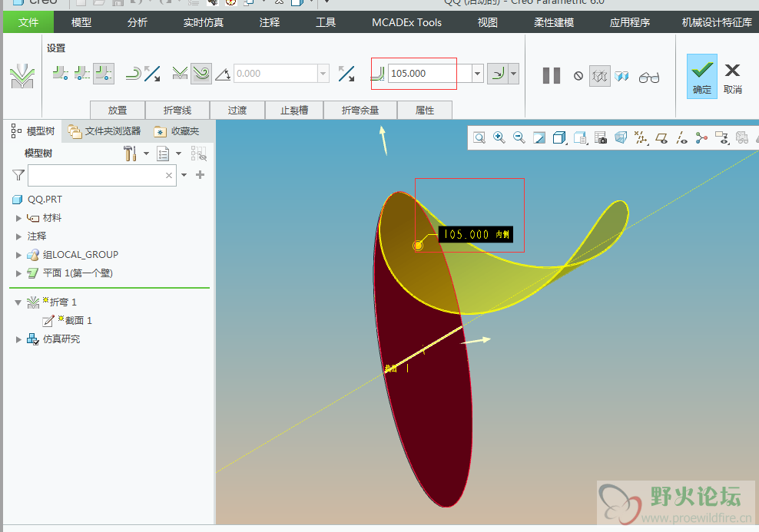Click the tree filter funnel icon
The width and height of the screenshot is (759, 532).
tap(18, 175)
